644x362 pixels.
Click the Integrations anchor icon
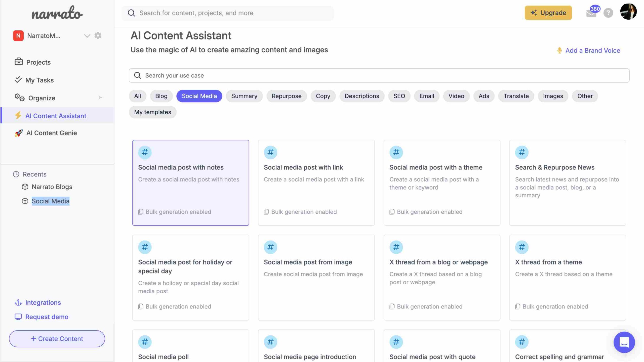click(18, 303)
